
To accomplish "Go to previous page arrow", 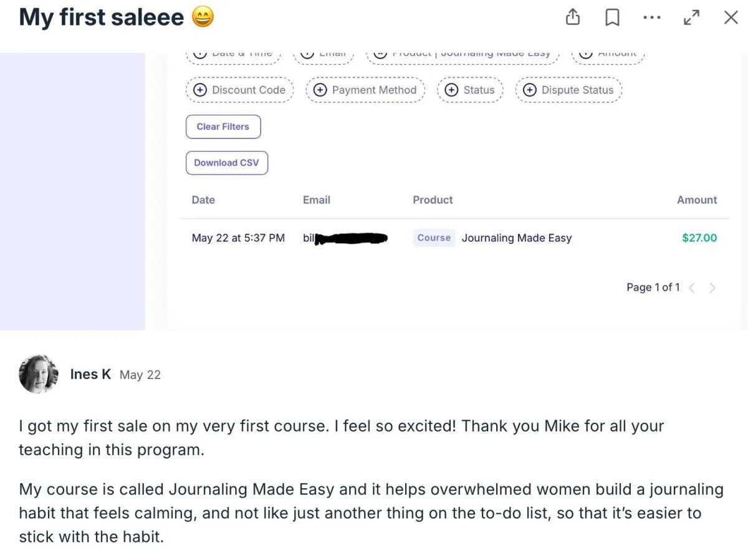I will (x=692, y=287).
